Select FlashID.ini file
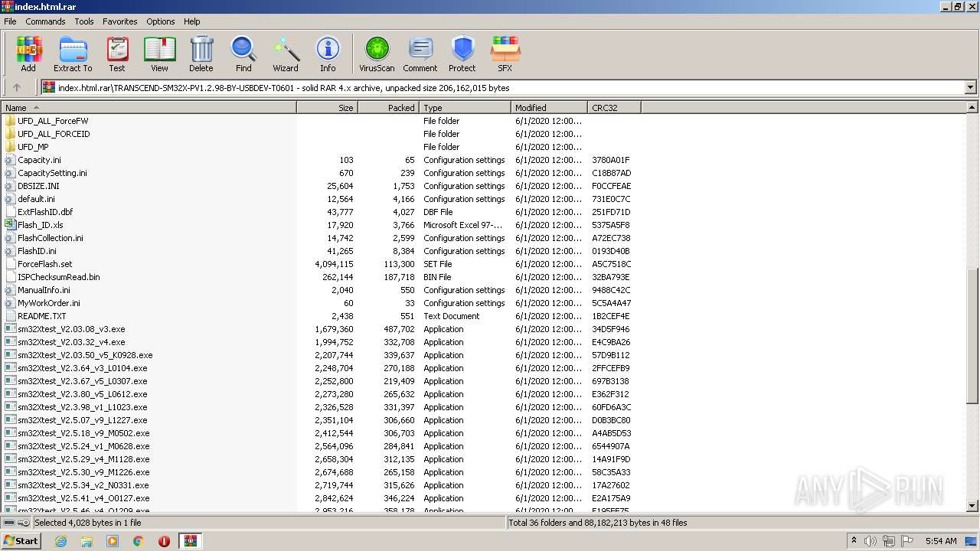This screenshot has width=980, height=551. pos(37,251)
